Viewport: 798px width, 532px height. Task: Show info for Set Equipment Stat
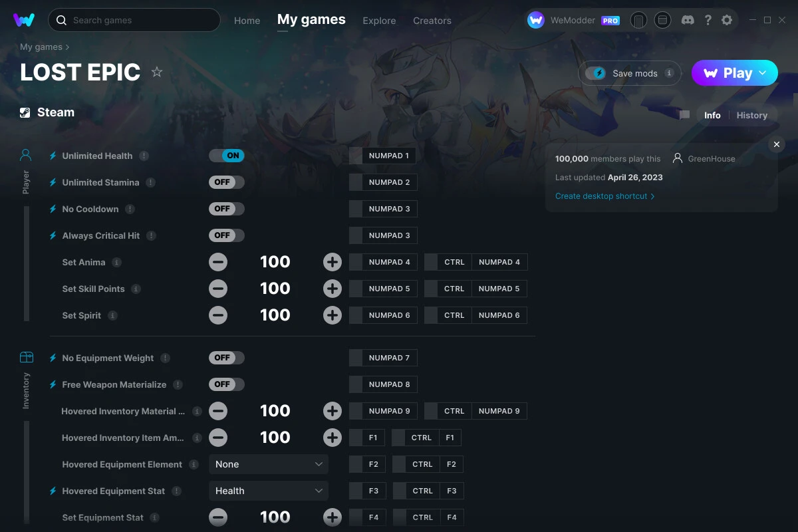point(154,517)
